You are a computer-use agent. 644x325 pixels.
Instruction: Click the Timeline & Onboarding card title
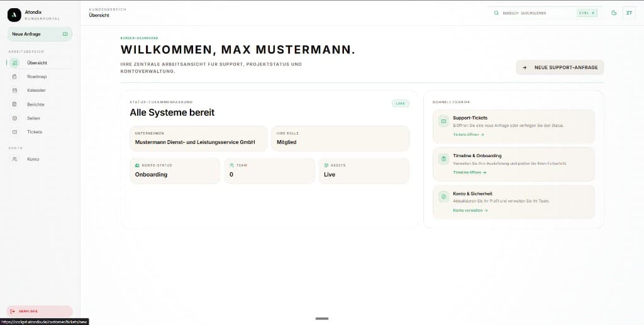pos(477,155)
